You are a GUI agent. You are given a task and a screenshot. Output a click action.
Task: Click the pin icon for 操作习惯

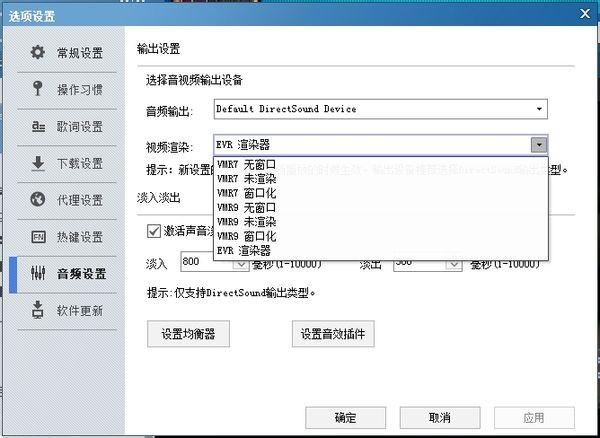(x=38, y=89)
